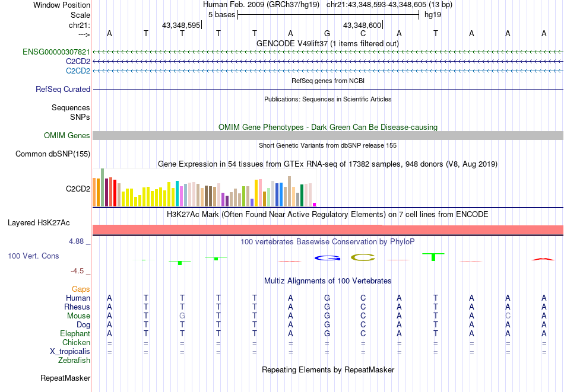Click the gray OMIM Genes item bar

click(328, 135)
